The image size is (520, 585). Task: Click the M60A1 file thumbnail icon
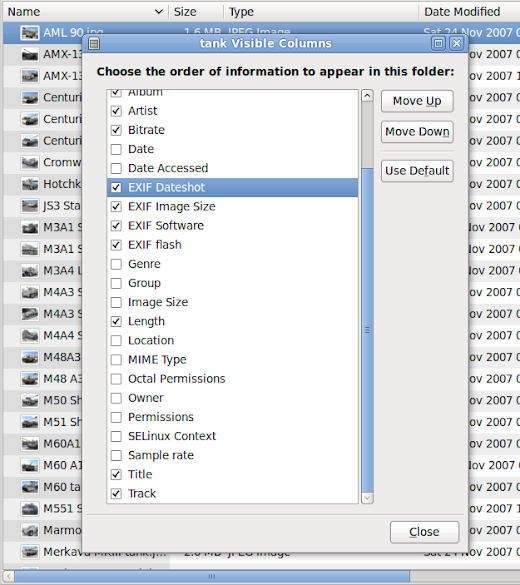(30, 444)
